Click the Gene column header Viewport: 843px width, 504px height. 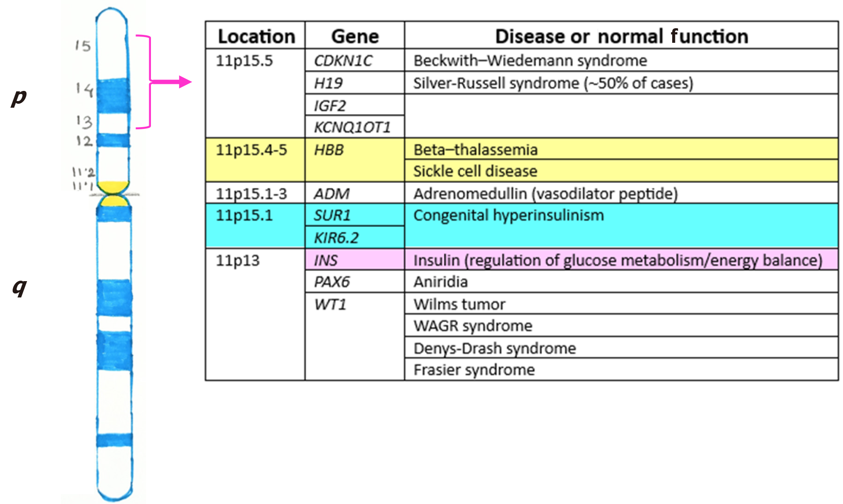355,36
